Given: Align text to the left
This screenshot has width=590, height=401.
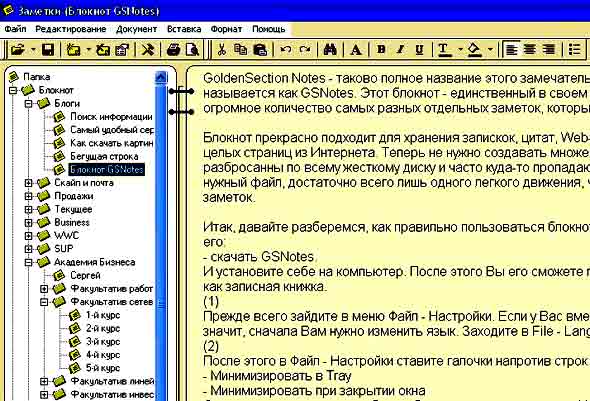Looking at the screenshot, I should click(x=511, y=50).
